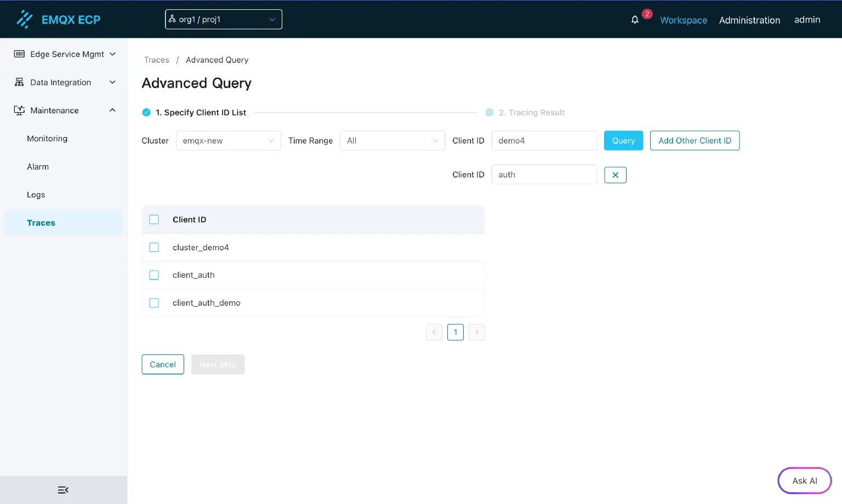The image size is (842, 504).
Task: Switch to the Administration tab
Action: click(749, 20)
